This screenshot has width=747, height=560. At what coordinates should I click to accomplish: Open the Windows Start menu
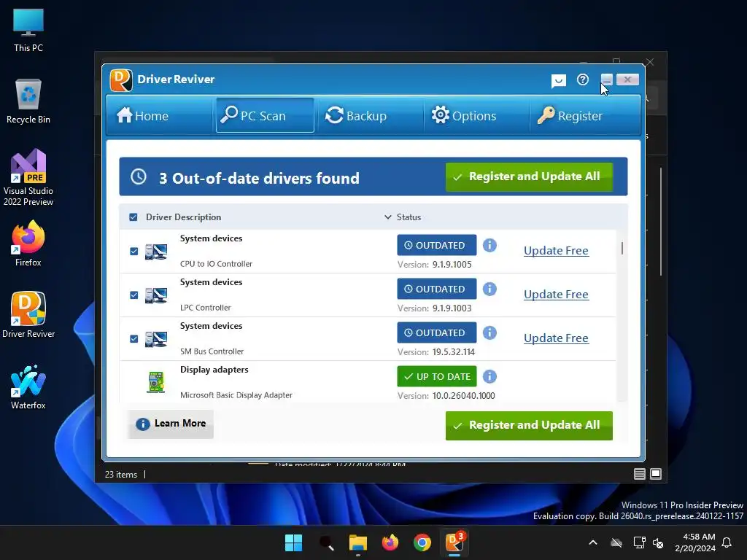(x=293, y=542)
